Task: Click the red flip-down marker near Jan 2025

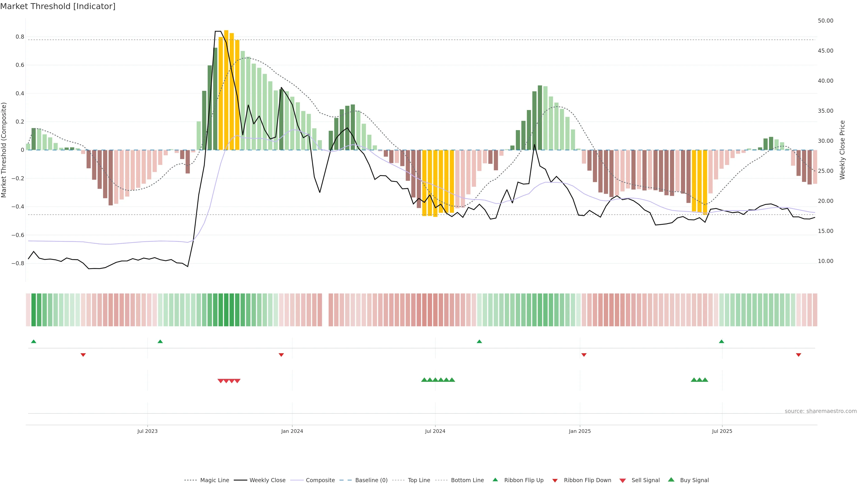Action: tap(584, 355)
